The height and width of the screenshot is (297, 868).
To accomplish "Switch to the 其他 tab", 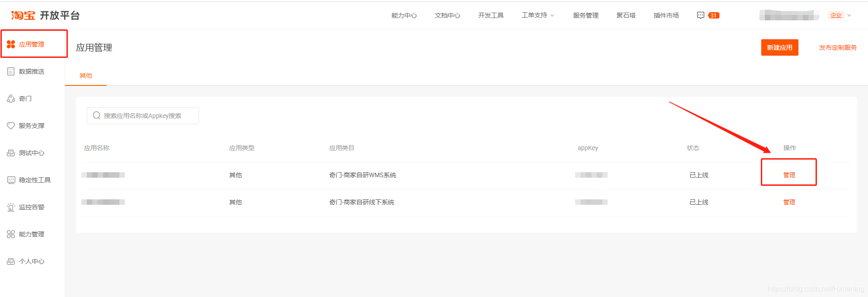I will (x=86, y=75).
